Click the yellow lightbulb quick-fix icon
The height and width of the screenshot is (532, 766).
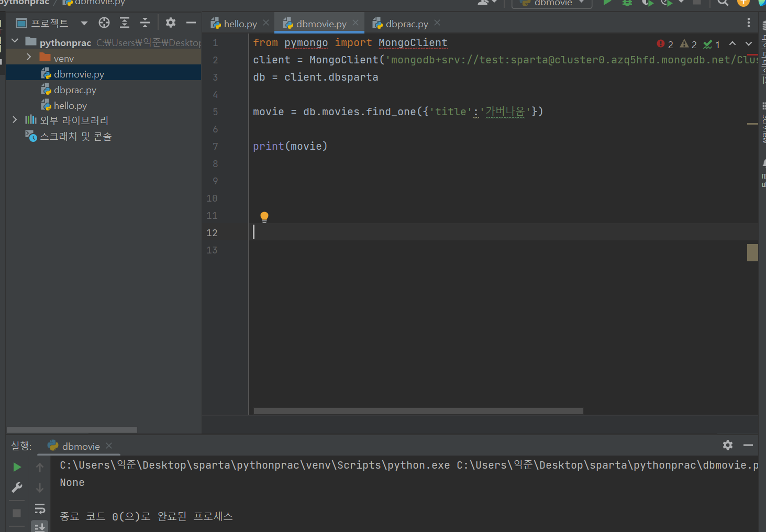coord(264,217)
